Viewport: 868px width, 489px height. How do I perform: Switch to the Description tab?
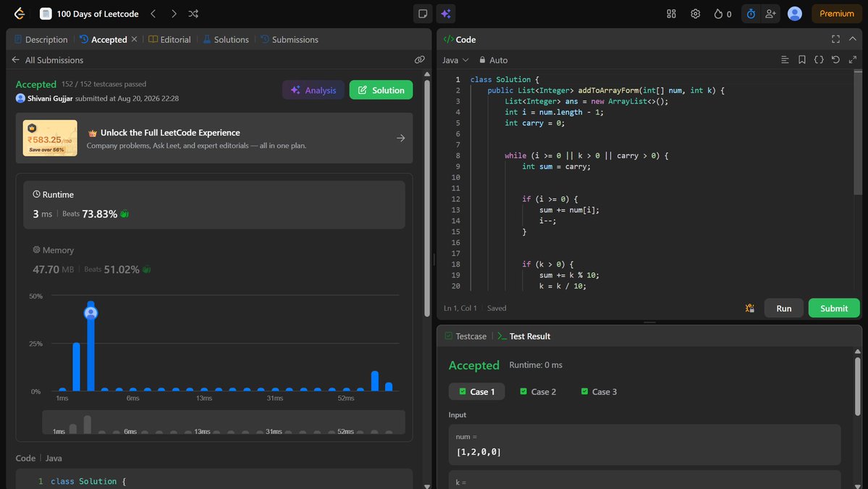coord(41,39)
